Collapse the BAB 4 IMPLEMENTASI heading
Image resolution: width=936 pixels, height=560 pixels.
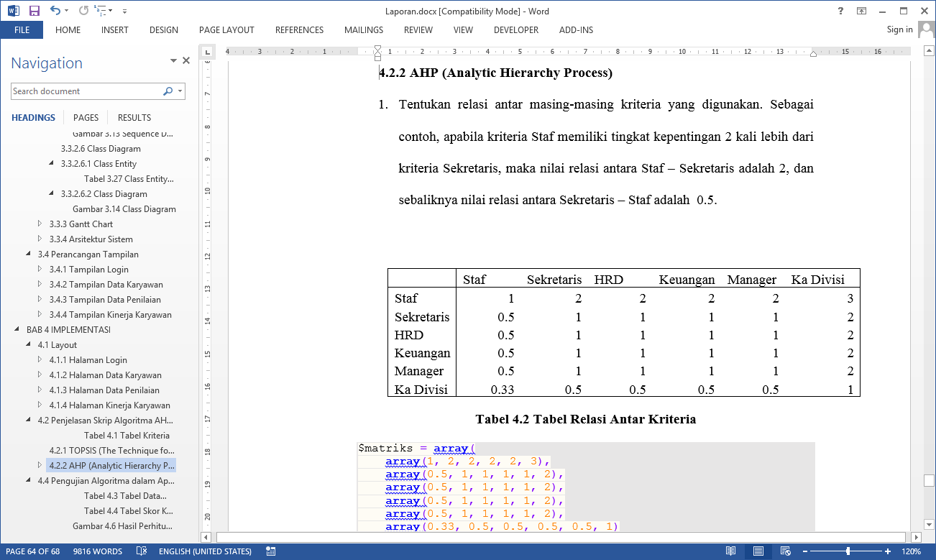click(18, 330)
